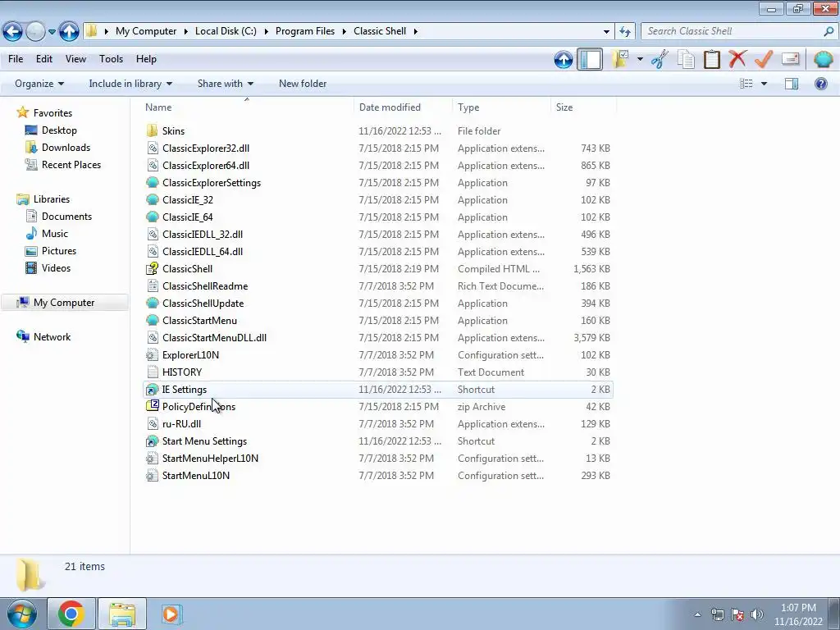This screenshot has height=630, width=840.
Task: Open Classic Explorer settings shell icon
Action: point(823,59)
